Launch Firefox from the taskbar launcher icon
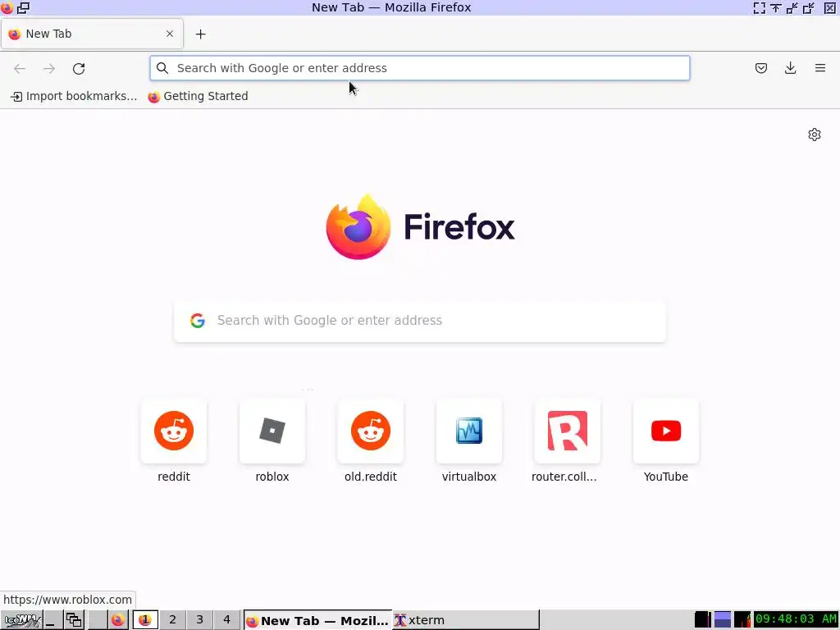The width and height of the screenshot is (840, 630). click(x=118, y=620)
